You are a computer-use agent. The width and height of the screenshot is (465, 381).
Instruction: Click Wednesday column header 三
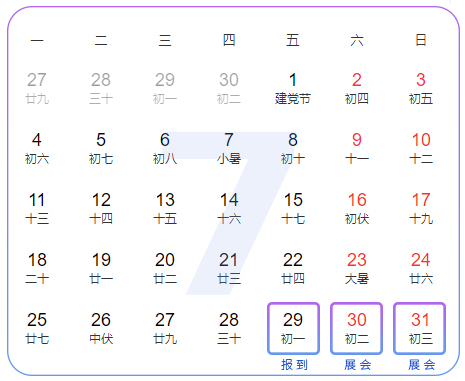[x=165, y=40]
